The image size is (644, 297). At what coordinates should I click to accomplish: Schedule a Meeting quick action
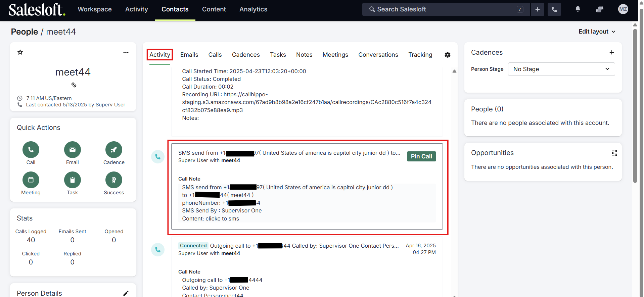point(31,180)
